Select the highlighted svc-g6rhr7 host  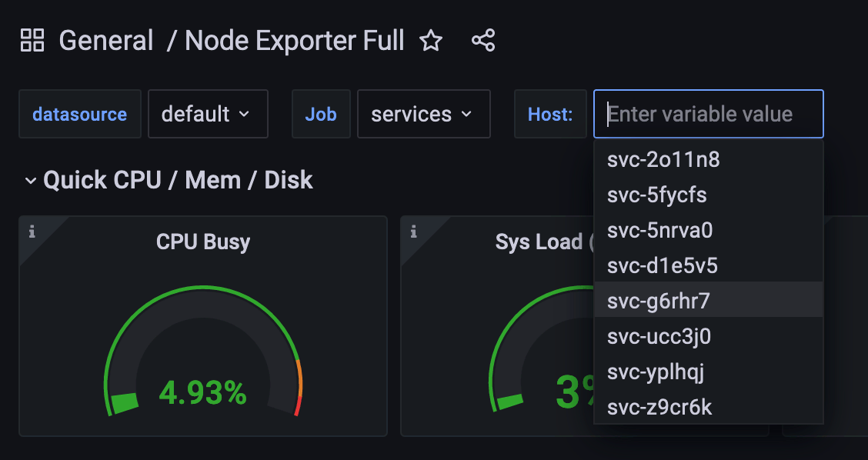[x=658, y=302]
